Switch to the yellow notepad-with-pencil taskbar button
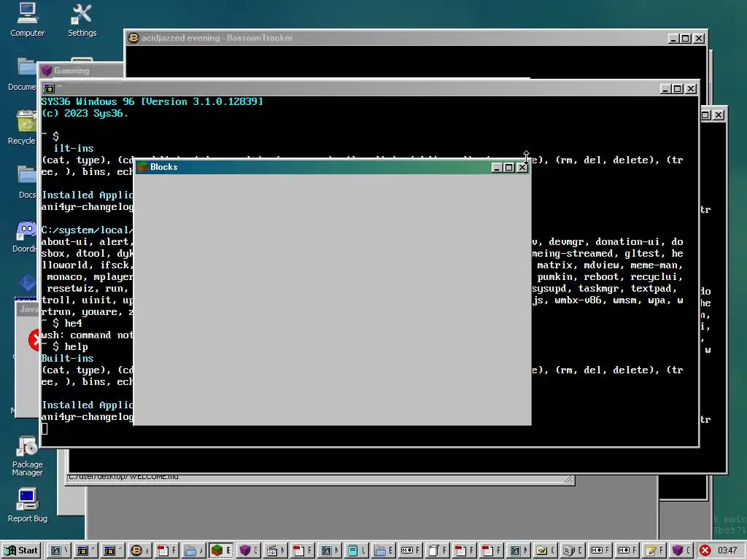The image size is (747, 560). click(x=654, y=551)
